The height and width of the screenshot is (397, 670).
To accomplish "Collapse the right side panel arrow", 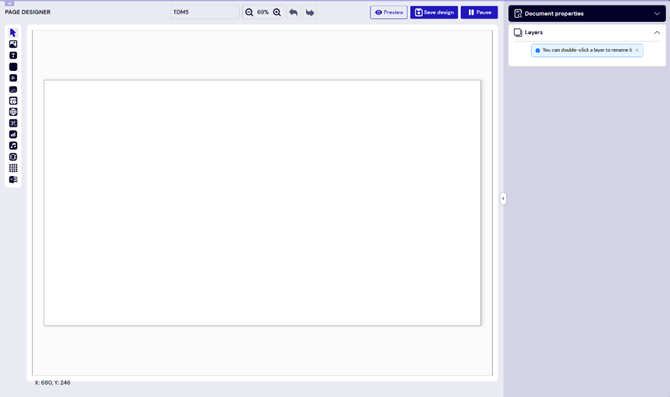I will point(503,199).
